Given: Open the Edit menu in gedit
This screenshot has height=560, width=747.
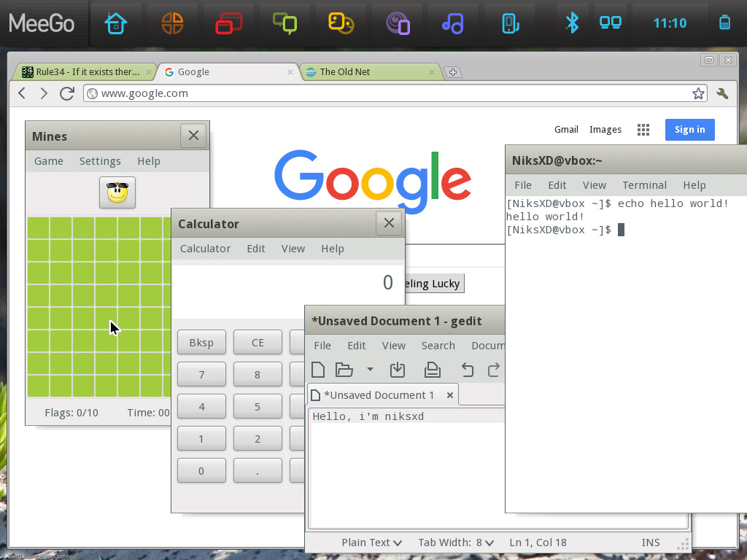Looking at the screenshot, I should click(356, 346).
